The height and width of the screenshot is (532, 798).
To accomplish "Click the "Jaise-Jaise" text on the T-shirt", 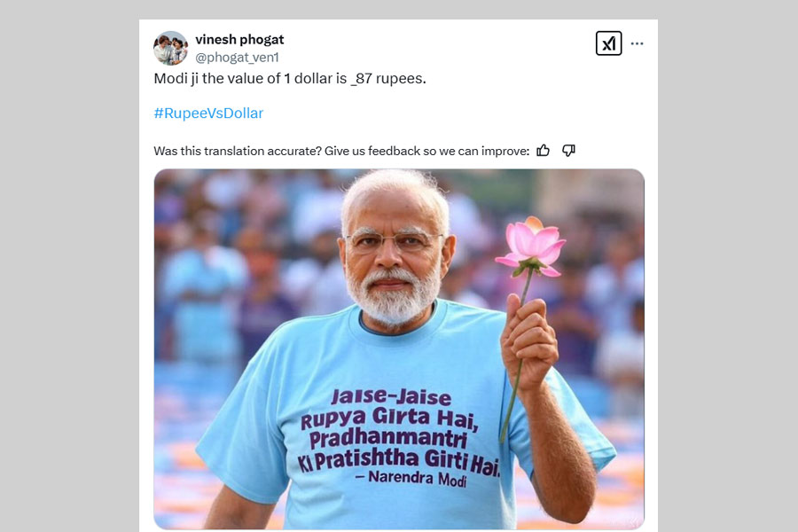I will [x=391, y=398].
